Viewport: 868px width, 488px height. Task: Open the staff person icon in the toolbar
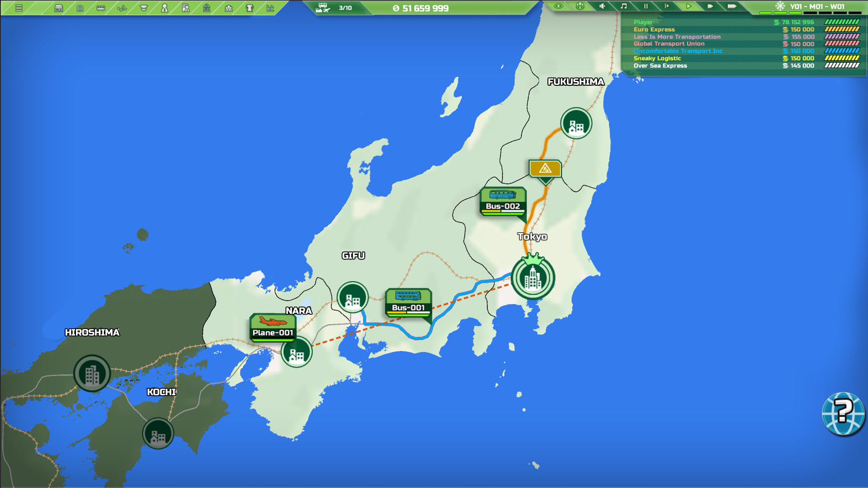tap(165, 7)
